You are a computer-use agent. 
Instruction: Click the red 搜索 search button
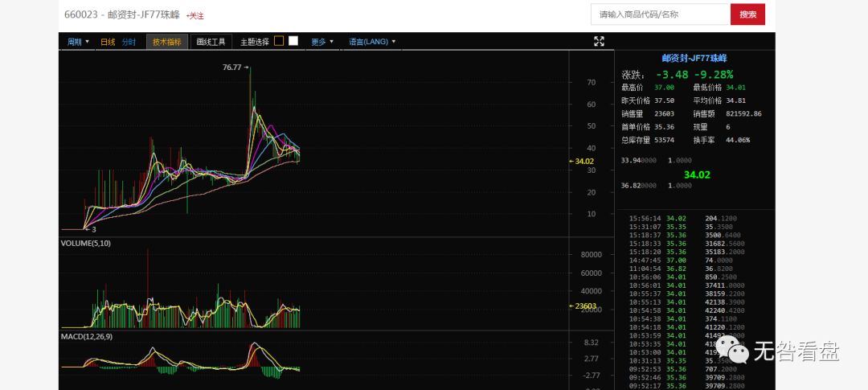point(748,14)
